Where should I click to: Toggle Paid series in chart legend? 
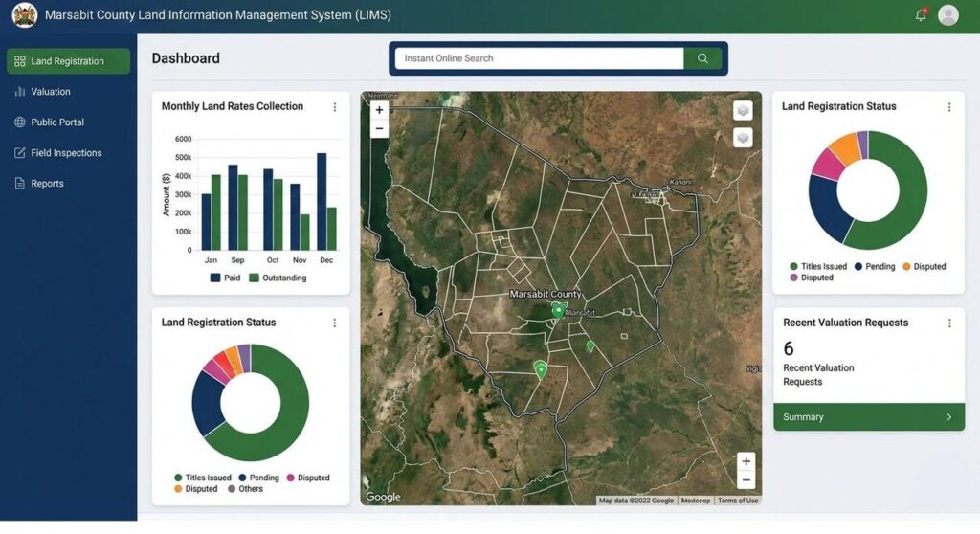(x=225, y=278)
